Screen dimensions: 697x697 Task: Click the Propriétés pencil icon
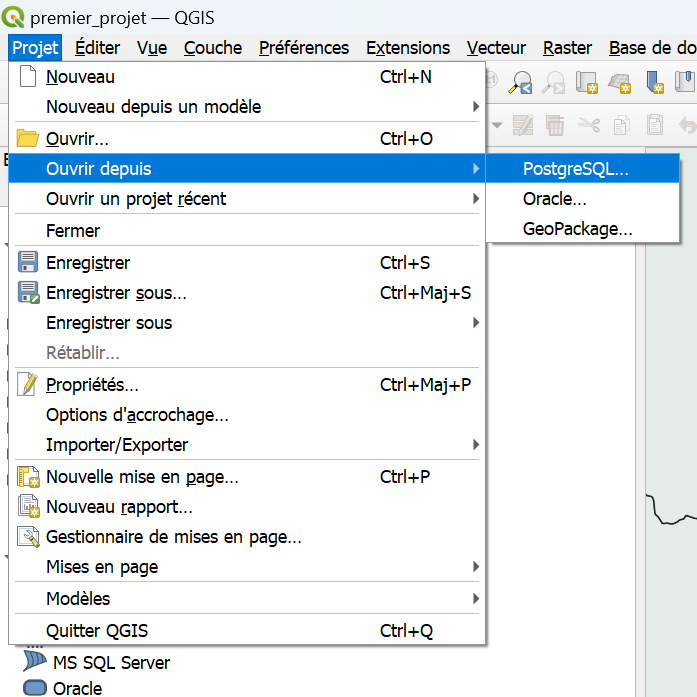(28, 384)
